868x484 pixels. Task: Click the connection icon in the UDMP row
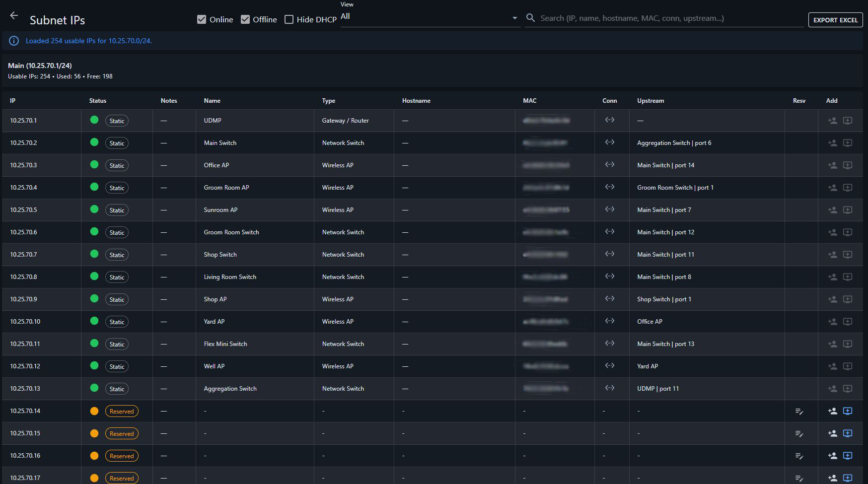pos(610,120)
